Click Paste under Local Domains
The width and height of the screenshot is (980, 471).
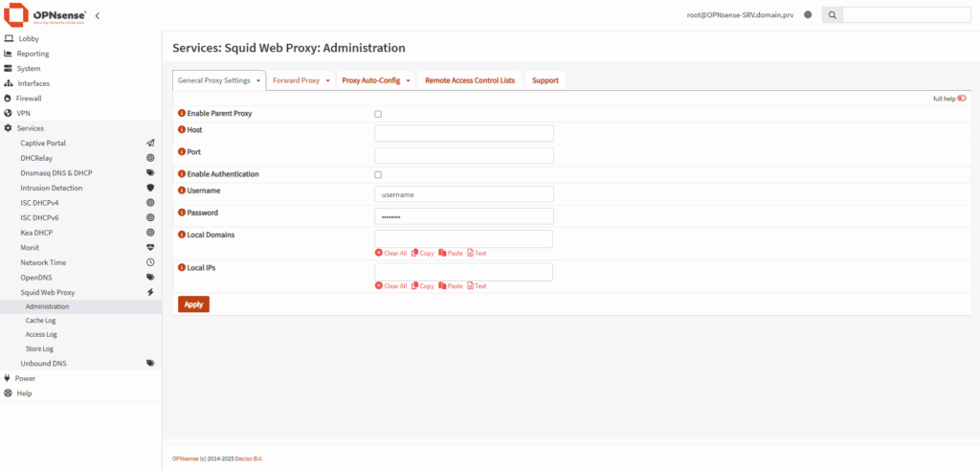pos(451,254)
